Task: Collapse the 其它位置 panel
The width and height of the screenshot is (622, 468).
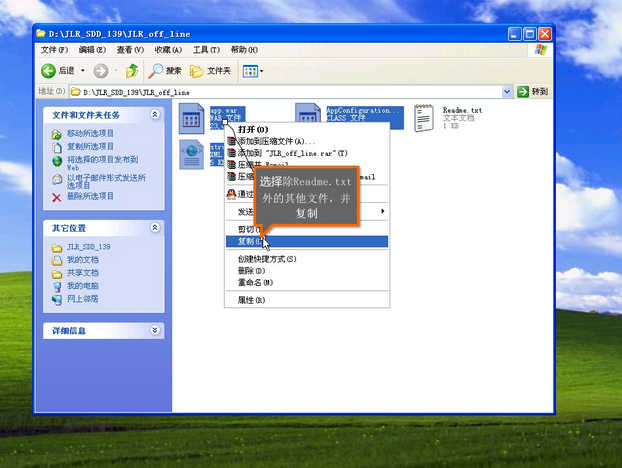Action: point(155,227)
